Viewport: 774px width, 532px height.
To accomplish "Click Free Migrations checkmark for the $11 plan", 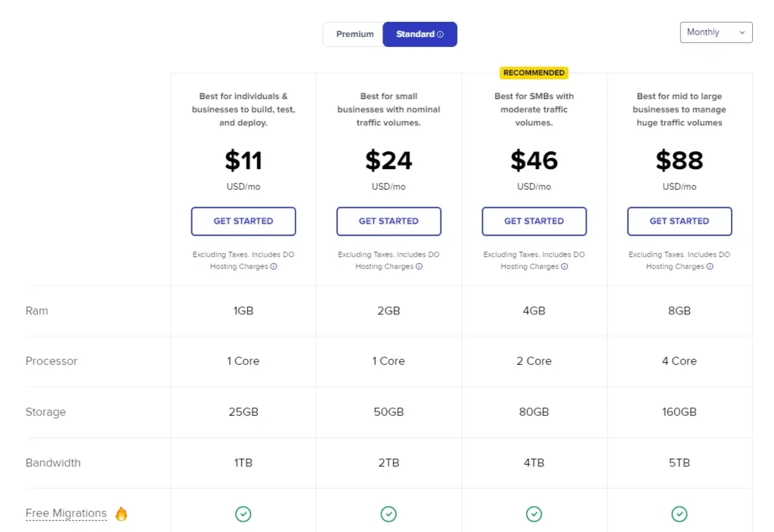I will pyautogui.click(x=243, y=514).
